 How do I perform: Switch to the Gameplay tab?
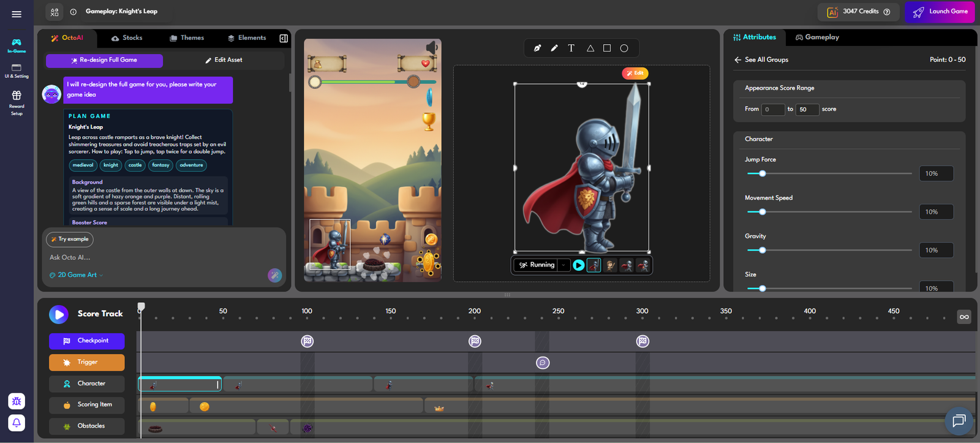click(x=817, y=37)
